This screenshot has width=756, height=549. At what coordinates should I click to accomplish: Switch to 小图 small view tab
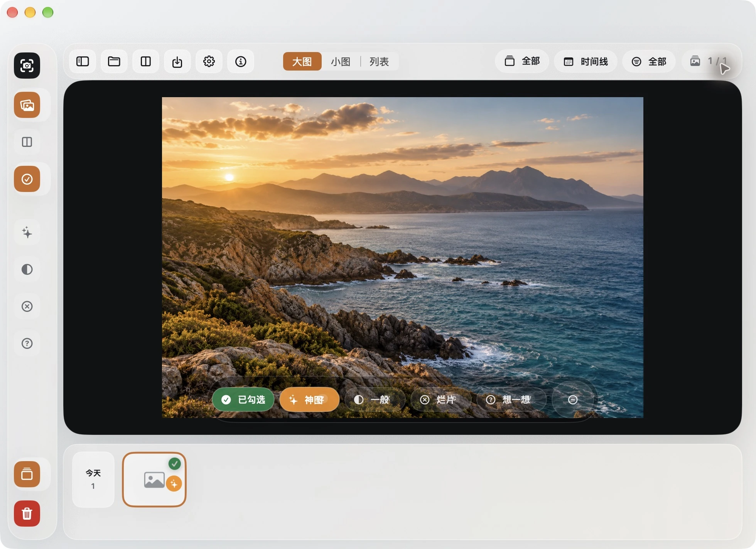click(x=341, y=61)
